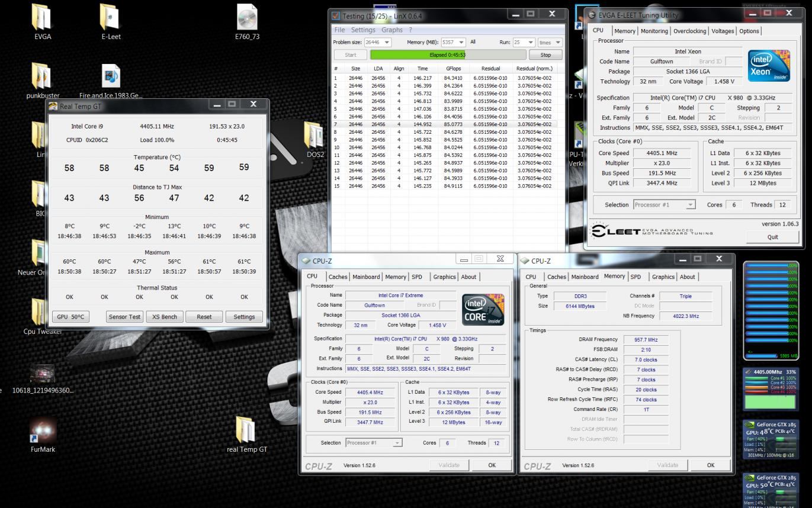Screen dimensions: 812x508
Task: Open the EVGA folder on the desktop
Action: pos(43,18)
